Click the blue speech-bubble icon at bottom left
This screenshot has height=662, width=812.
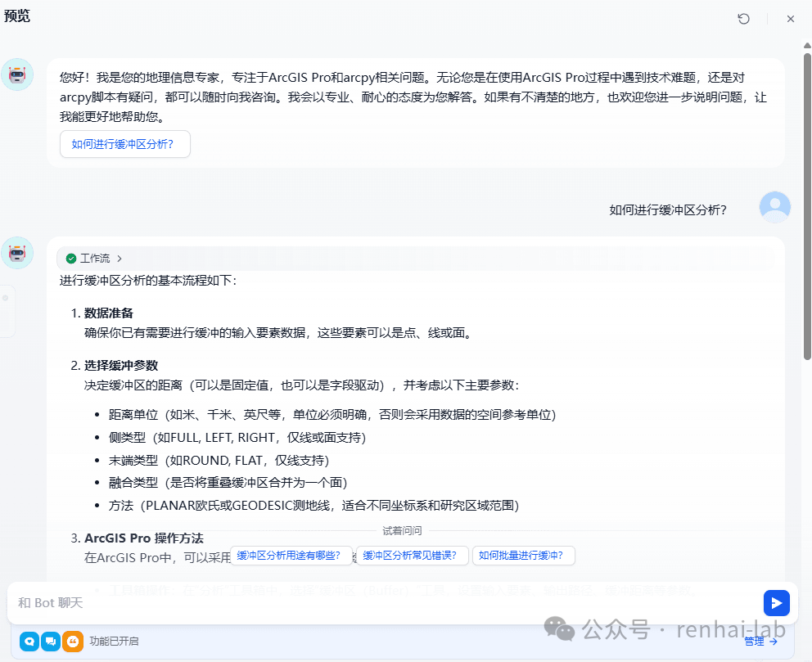click(x=29, y=642)
